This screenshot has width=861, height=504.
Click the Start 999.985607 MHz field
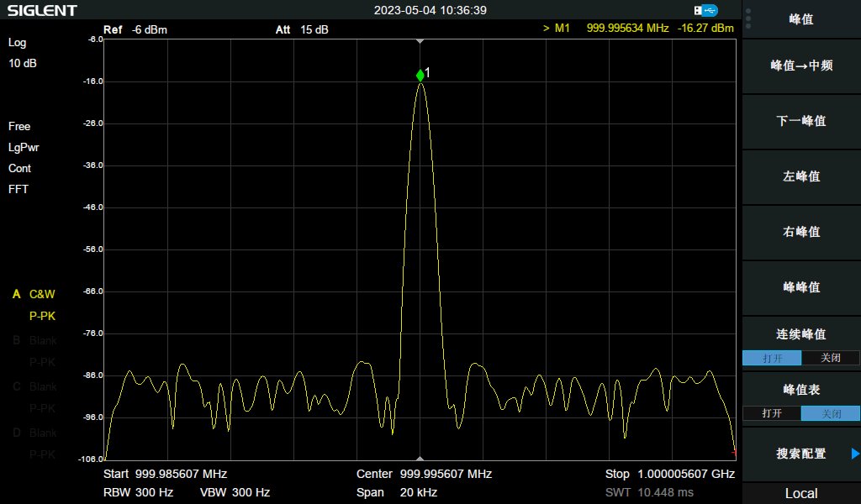click(x=166, y=474)
